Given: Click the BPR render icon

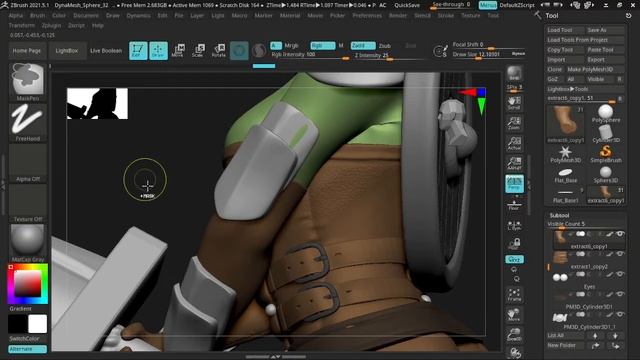Looking at the screenshot, I should [x=514, y=73].
